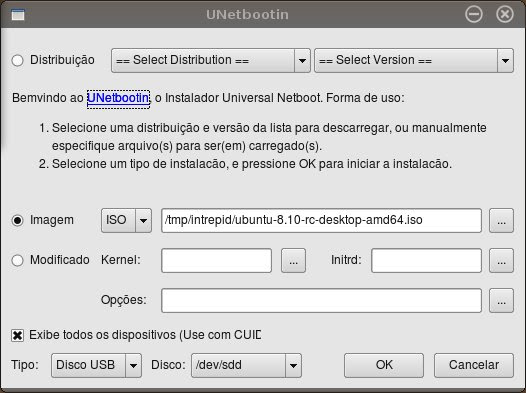This screenshot has height=393, width=526.
Task: Browse for Initrd file button
Action: coord(501,261)
